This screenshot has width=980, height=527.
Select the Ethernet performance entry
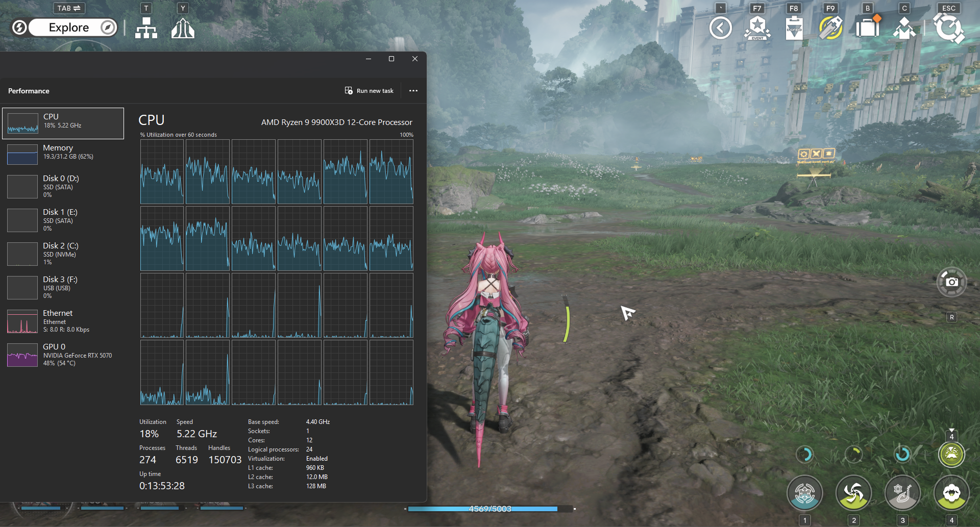click(63, 321)
